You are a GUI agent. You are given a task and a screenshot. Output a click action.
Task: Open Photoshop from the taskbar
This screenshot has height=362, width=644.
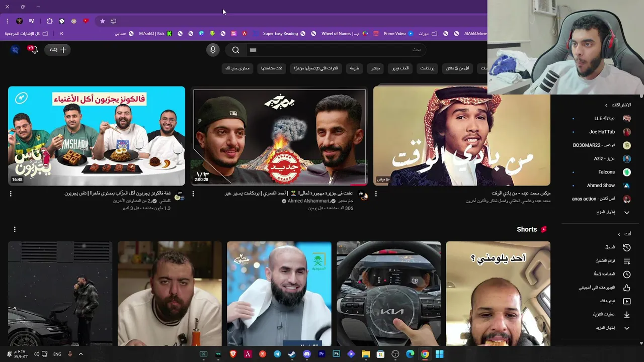[x=337, y=354]
